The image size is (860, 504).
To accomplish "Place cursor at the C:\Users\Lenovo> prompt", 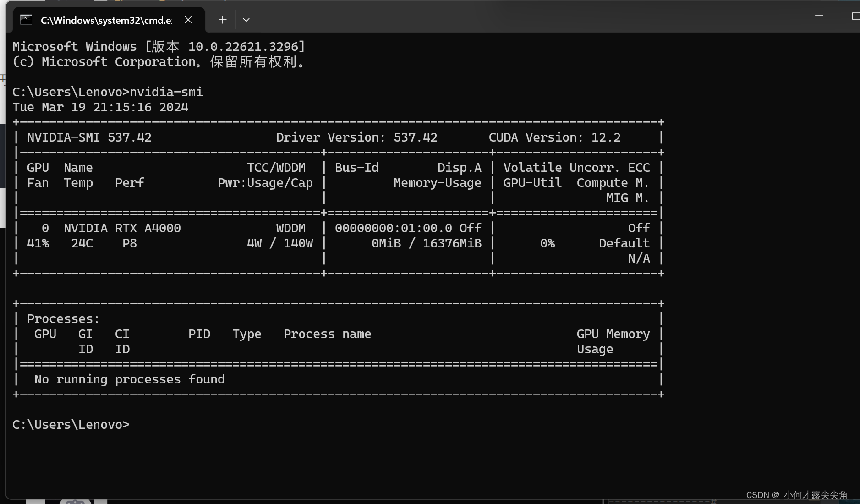I will [71, 424].
